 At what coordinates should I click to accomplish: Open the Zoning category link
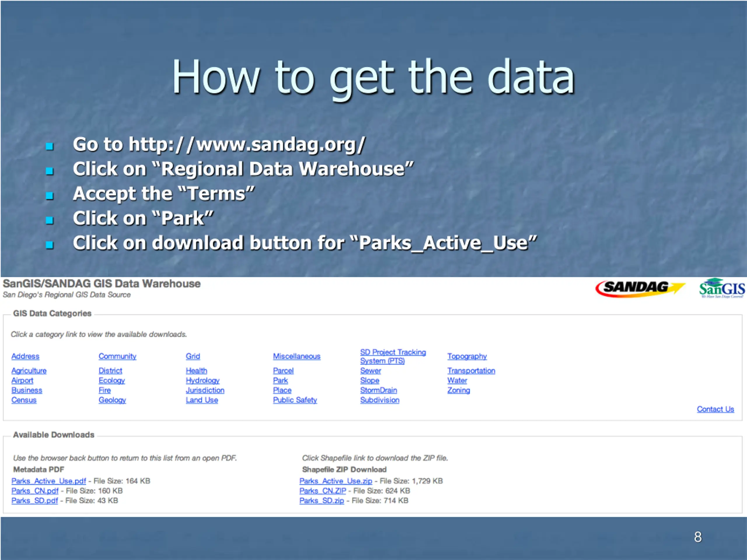pyautogui.click(x=459, y=390)
